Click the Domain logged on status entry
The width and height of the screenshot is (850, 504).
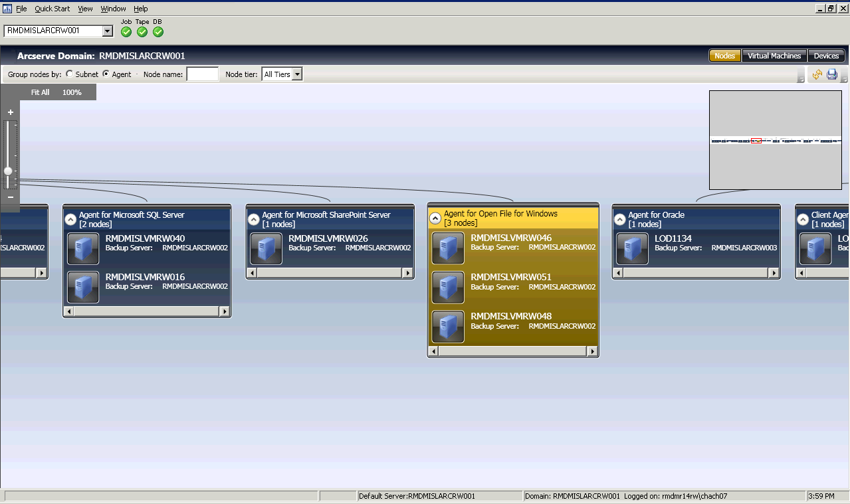point(664,496)
